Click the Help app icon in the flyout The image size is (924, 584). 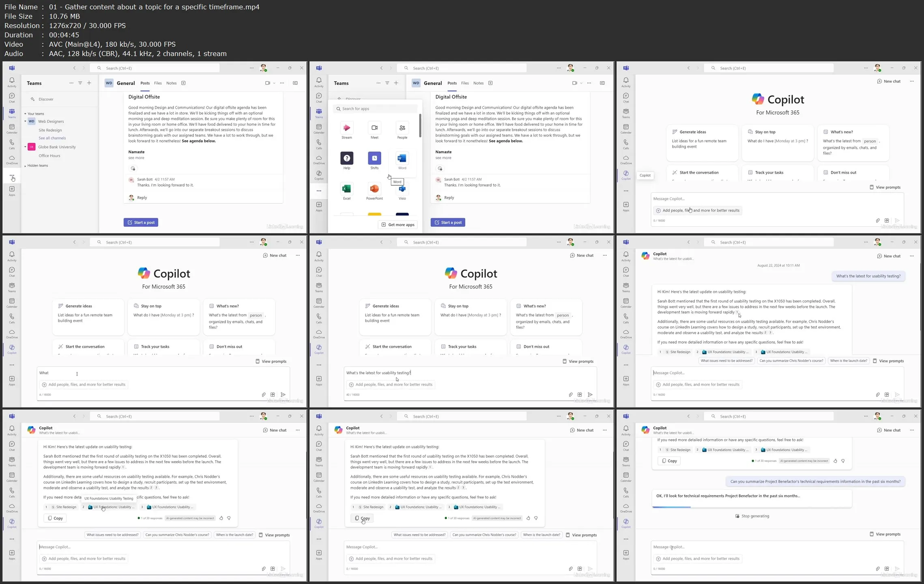pos(346,158)
